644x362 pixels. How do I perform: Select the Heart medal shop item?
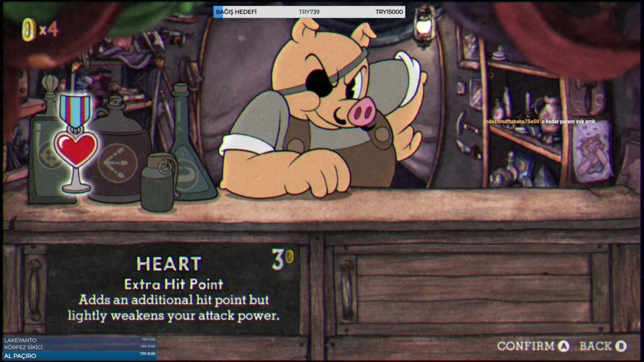point(75,144)
